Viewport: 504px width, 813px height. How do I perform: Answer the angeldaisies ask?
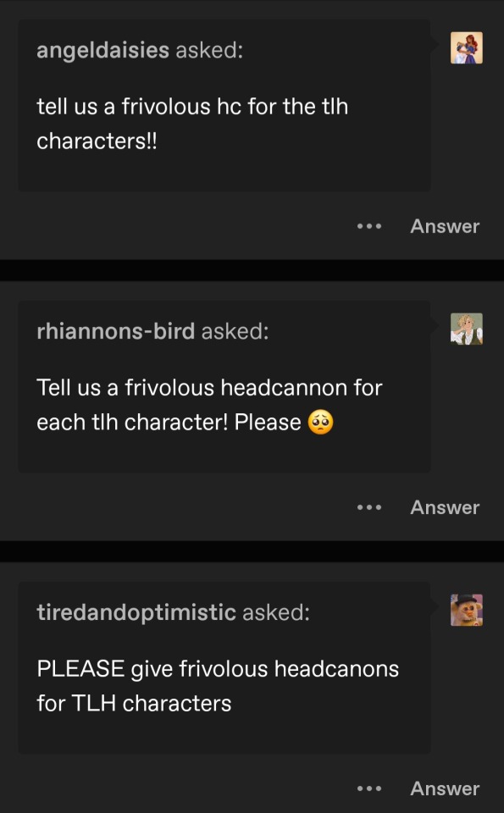point(445,227)
